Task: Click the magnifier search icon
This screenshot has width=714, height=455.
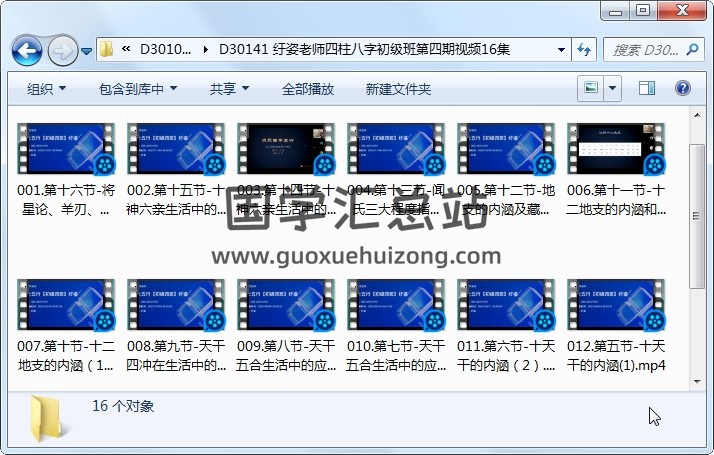Action: click(693, 49)
